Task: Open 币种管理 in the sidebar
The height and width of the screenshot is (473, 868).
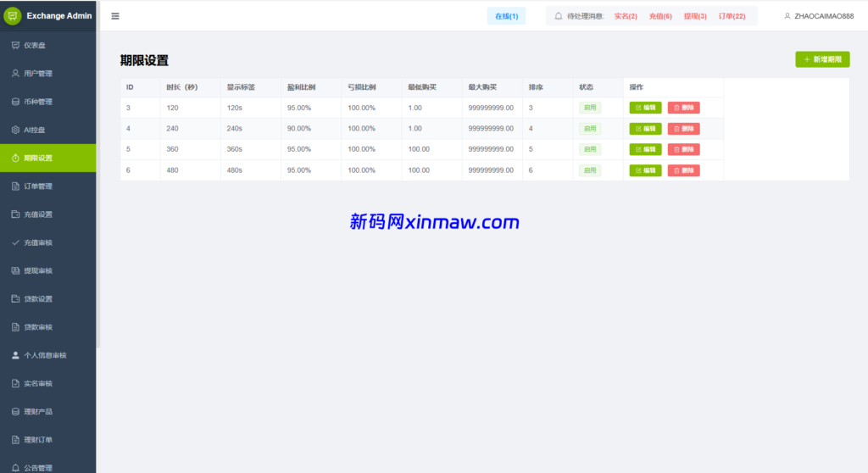Action: [x=48, y=102]
